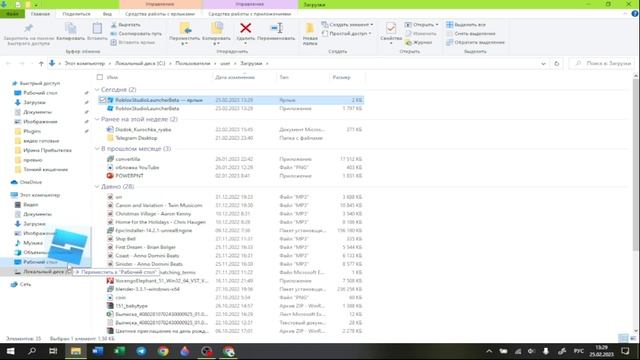The image size is (640, 360).
Task: Open Word from the taskbar
Action: tap(98, 351)
